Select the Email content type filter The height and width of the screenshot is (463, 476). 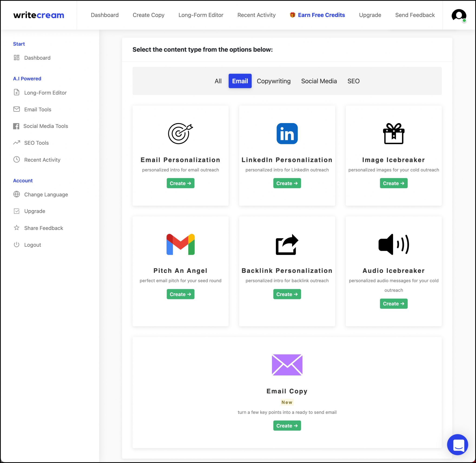coord(240,81)
